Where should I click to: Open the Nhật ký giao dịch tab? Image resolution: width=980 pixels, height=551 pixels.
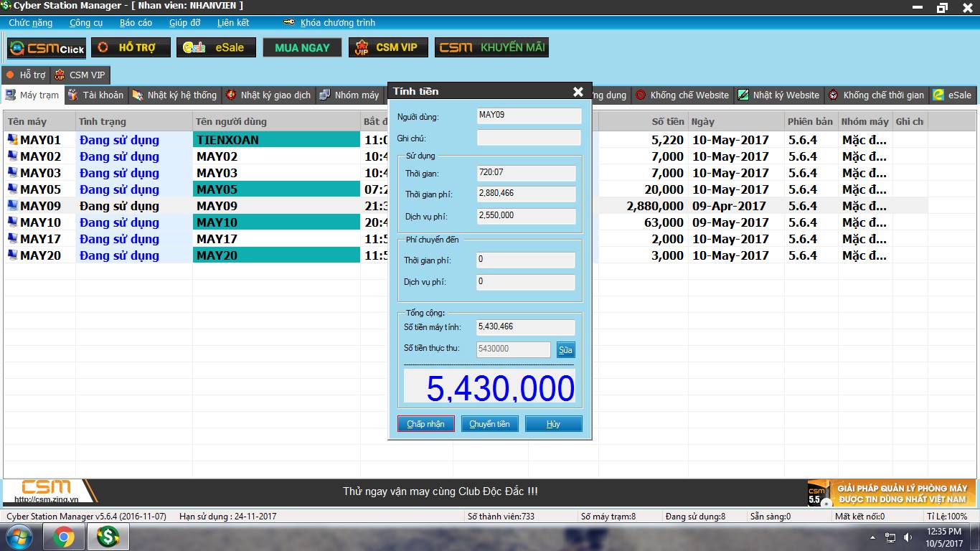tap(268, 95)
